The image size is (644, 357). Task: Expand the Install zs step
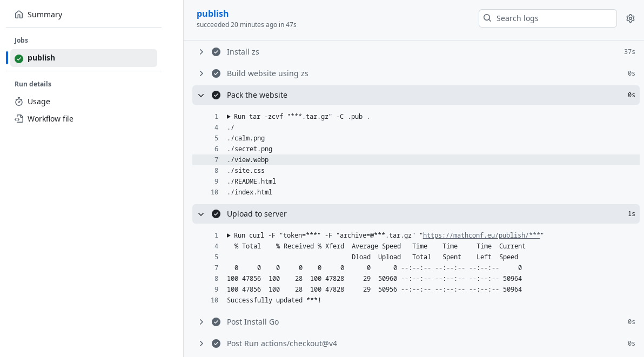(x=201, y=52)
